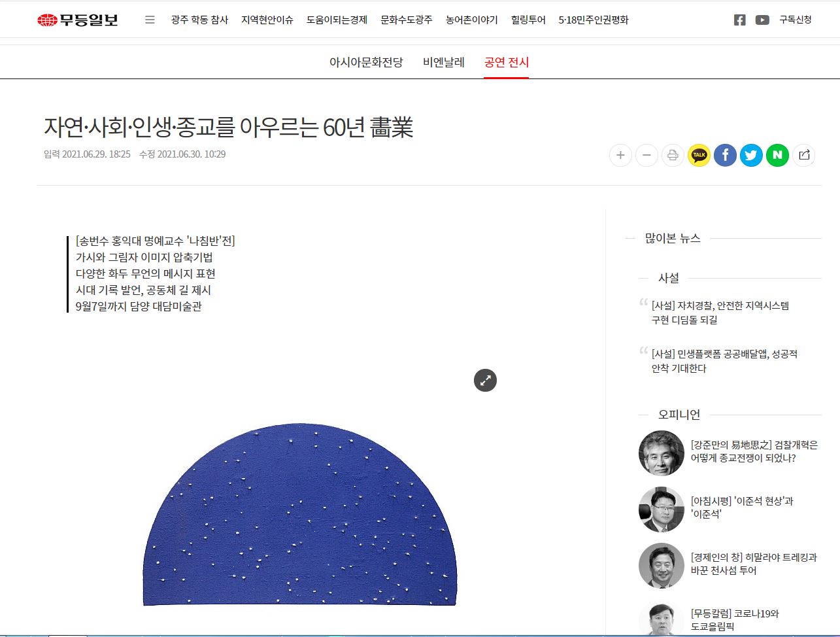The image size is (840, 637).
Task: Expand the artwork image to fullscreen
Action: (485, 380)
